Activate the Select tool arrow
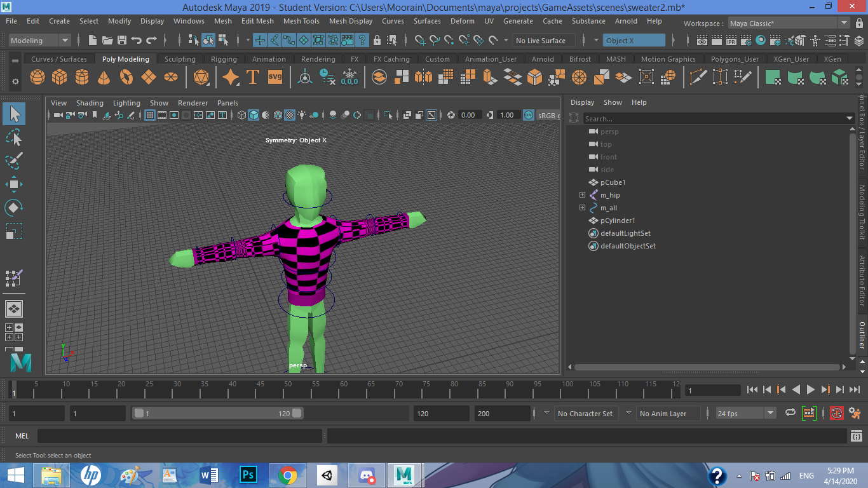This screenshot has height=488, width=868. 14,114
